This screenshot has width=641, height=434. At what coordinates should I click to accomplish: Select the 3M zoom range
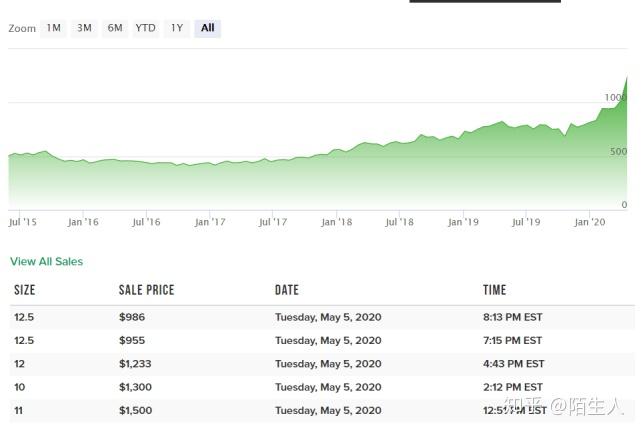[84, 28]
